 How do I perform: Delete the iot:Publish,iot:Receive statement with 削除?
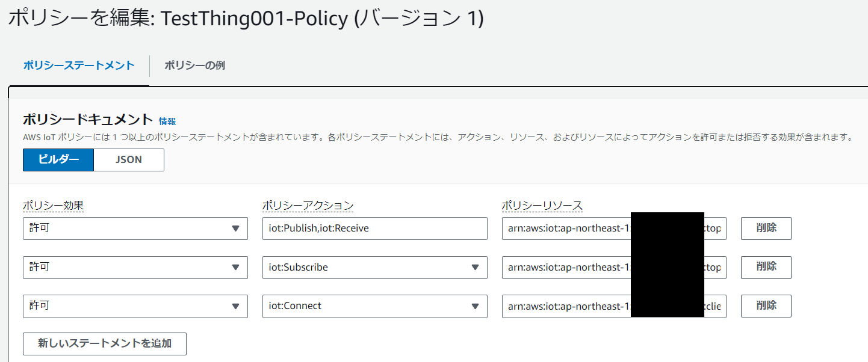766,229
